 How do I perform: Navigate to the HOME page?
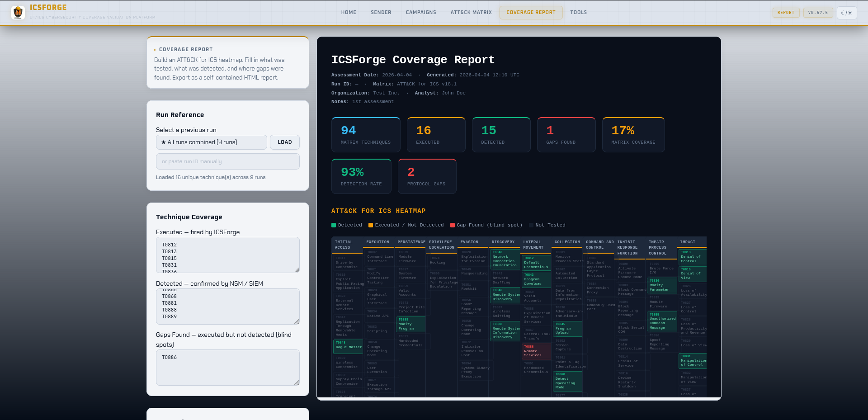point(348,12)
